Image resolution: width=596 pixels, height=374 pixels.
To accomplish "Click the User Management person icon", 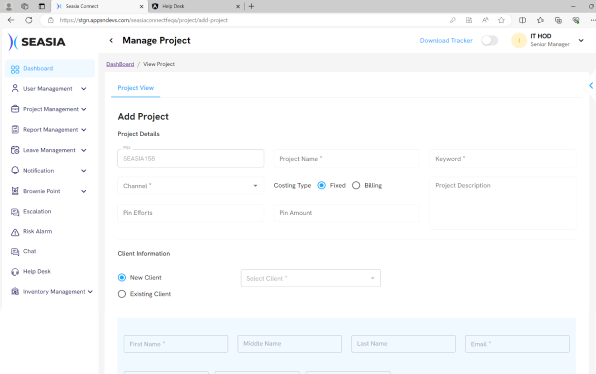I will [x=15, y=88].
